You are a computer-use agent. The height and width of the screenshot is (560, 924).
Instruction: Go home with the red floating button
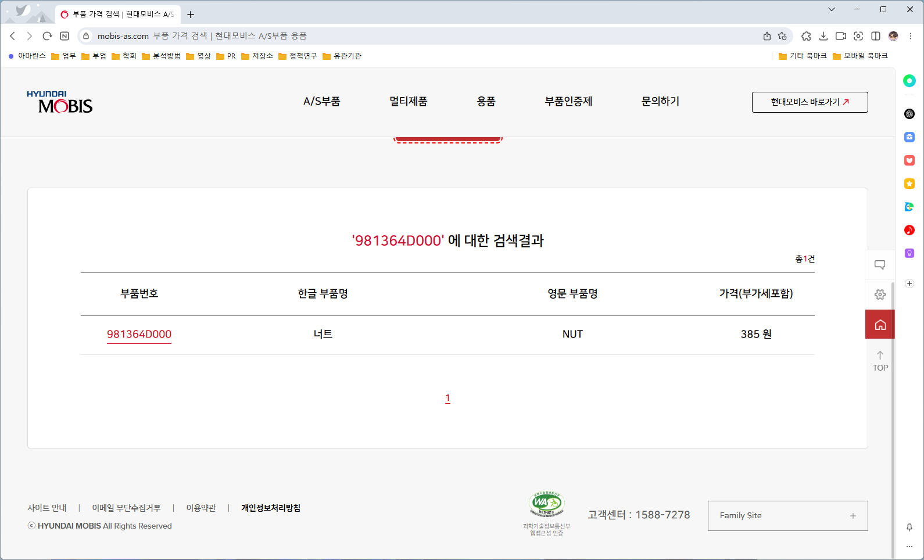pyautogui.click(x=880, y=324)
